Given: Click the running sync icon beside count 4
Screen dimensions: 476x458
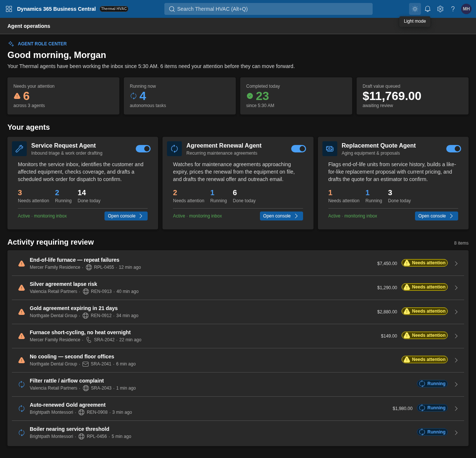Looking at the screenshot, I should 134,96.
